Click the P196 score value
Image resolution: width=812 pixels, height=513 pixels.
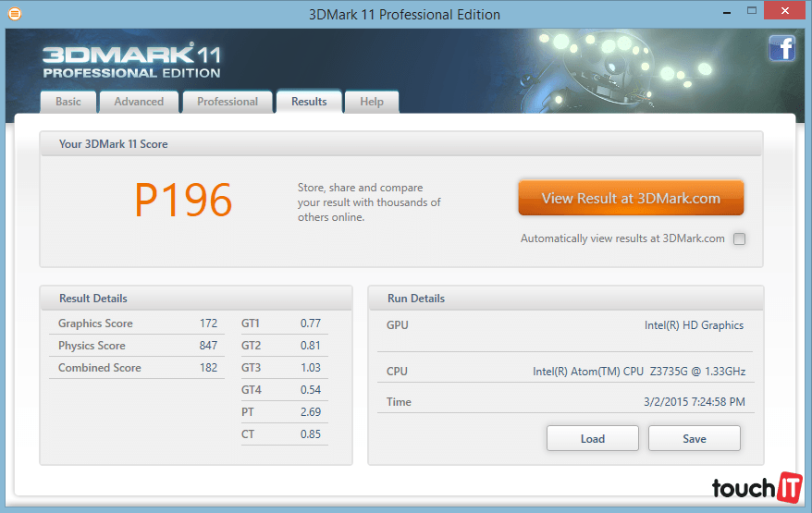[183, 200]
